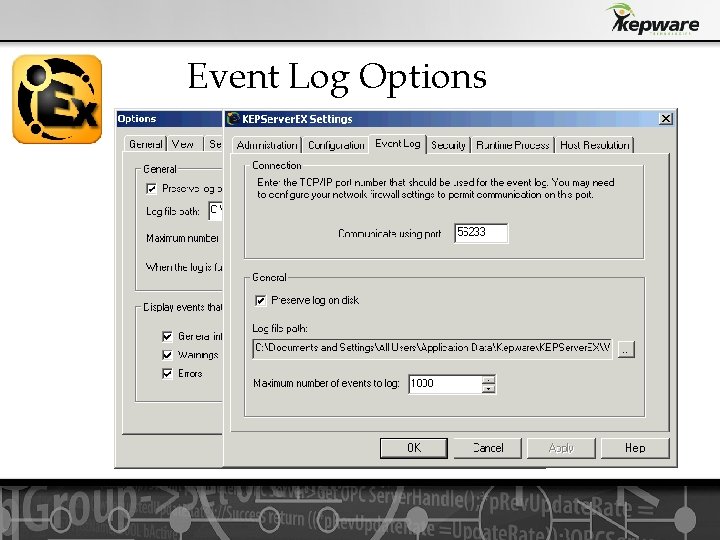Open the Configuration tab
The height and width of the screenshot is (540, 720).
click(x=336, y=145)
